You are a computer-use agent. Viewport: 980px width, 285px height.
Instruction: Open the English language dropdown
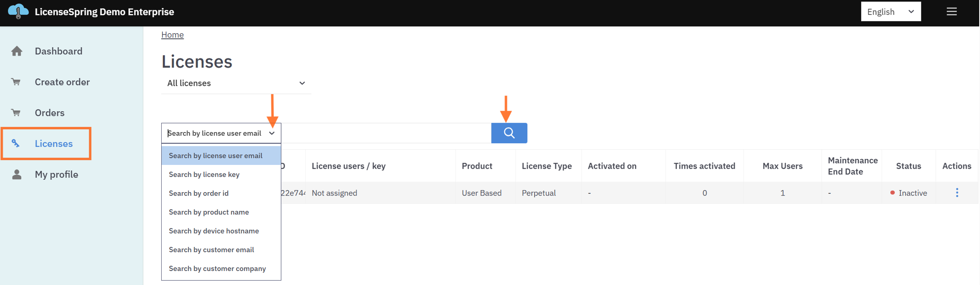click(890, 12)
